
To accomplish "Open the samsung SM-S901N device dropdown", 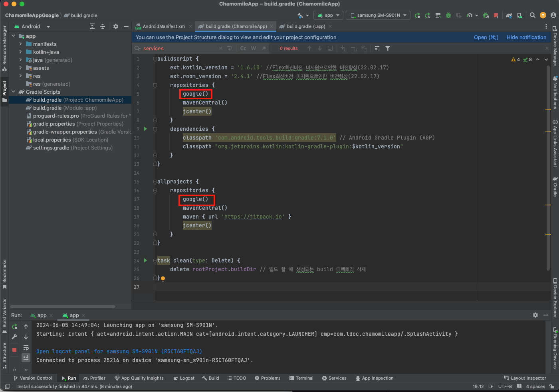I will pyautogui.click(x=378, y=15).
